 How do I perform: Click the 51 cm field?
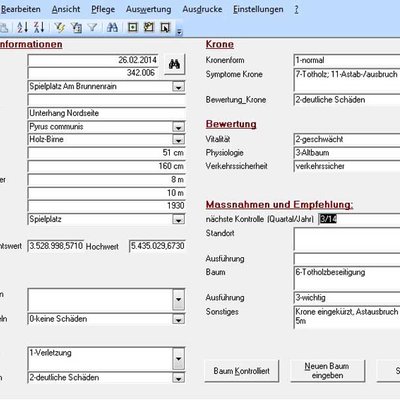pos(107,153)
